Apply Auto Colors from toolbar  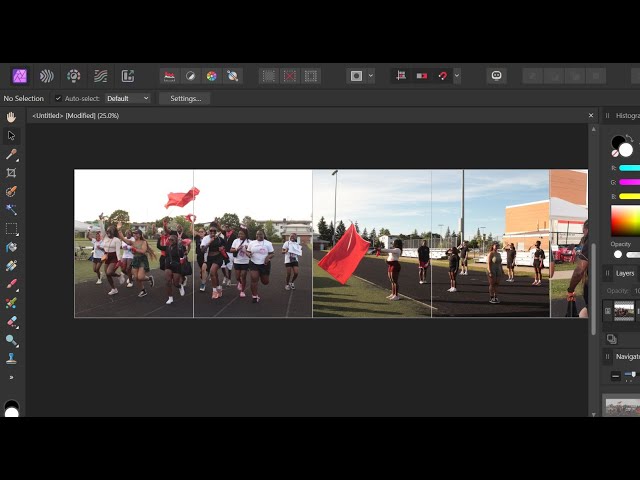pos(212,76)
